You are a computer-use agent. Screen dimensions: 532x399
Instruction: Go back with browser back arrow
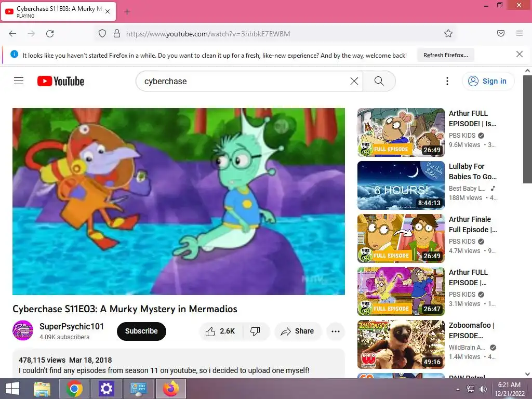pos(12,34)
